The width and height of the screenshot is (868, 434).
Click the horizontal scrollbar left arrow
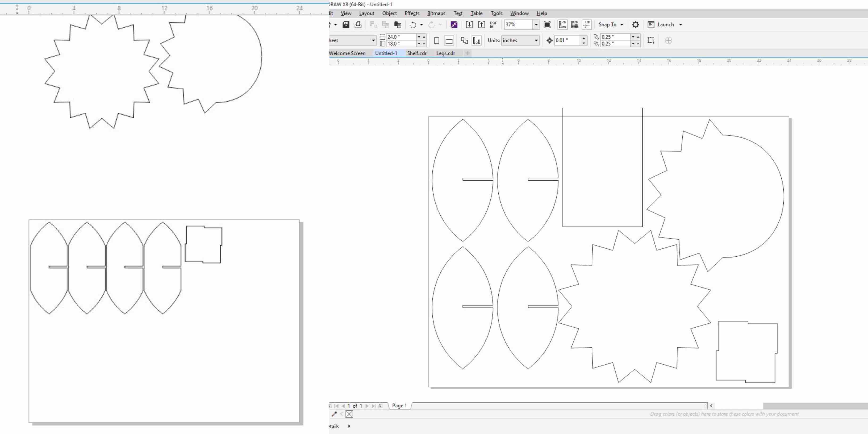pos(711,406)
